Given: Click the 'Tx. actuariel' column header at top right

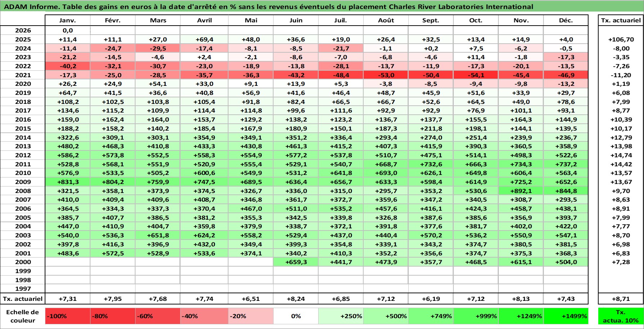Looking at the screenshot, I should tap(621, 20).
